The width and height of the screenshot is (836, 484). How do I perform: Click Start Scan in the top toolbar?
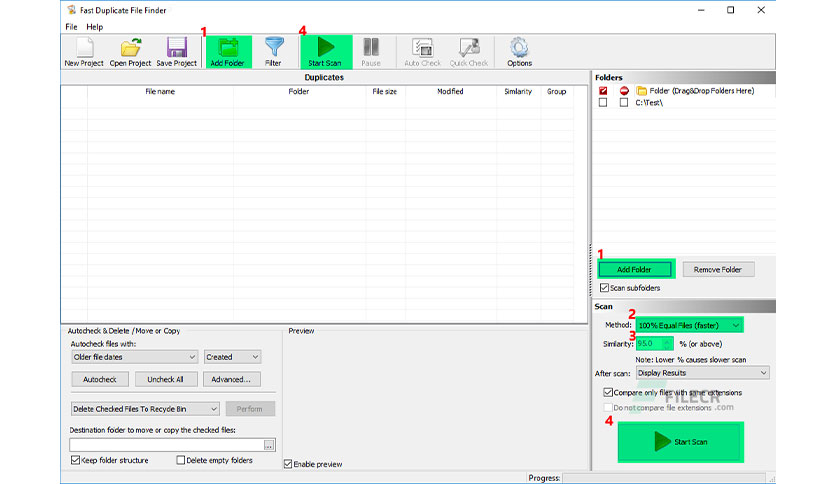coord(326,52)
